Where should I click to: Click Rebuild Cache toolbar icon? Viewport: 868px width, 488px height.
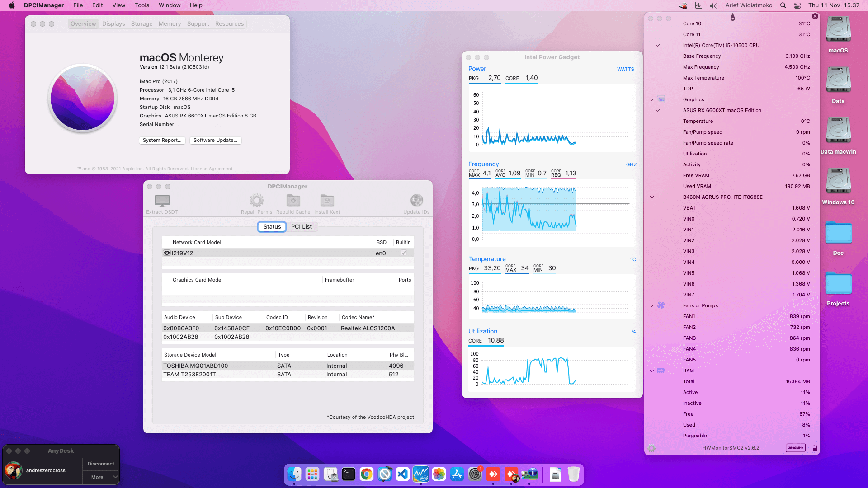293,200
